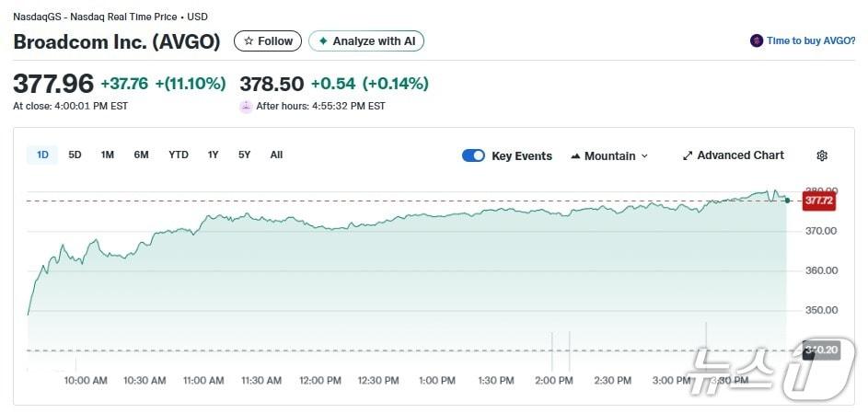The image size is (868, 413).
Task: Click the red 377.72 price label
Action: click(818, 201)
